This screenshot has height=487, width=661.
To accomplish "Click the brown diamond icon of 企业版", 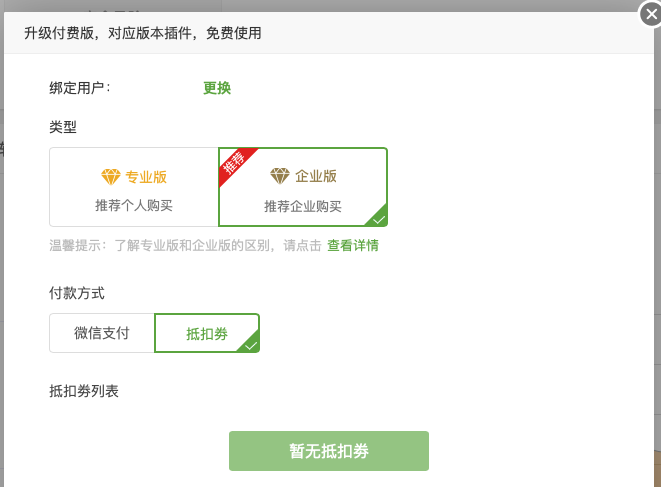I will [280, 176].
